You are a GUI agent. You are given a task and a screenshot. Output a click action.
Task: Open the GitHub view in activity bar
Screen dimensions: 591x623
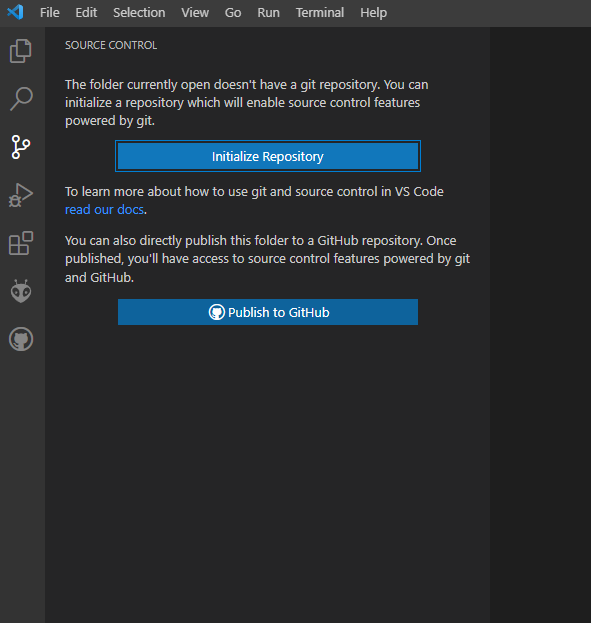coord(21,339)
